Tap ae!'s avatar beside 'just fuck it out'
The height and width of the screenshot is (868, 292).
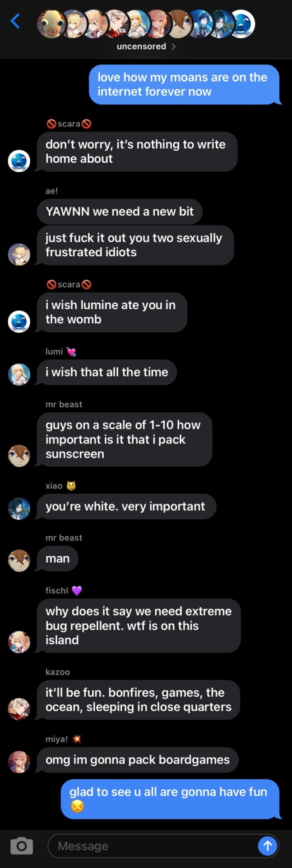(x=19, y=254)
